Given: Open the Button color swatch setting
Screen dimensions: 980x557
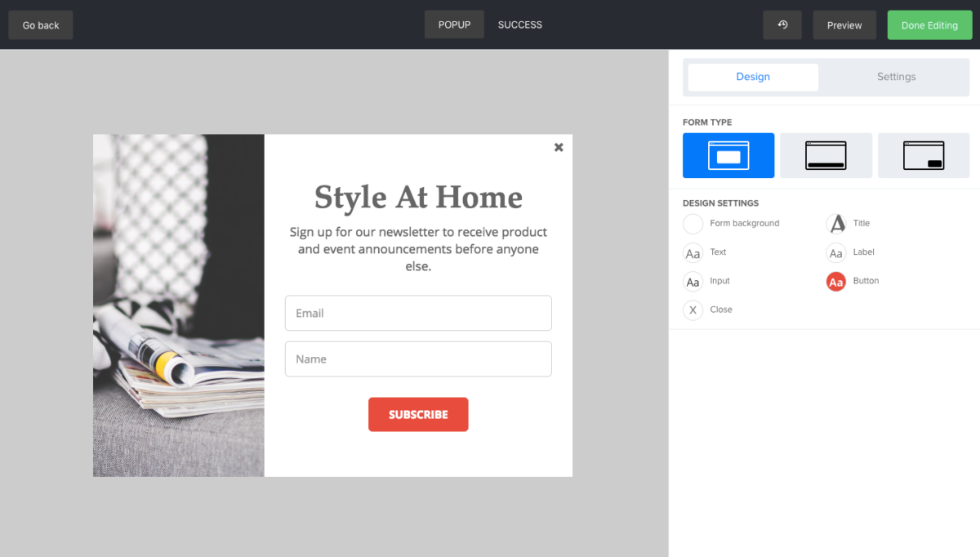Looking at the screenshot, I should click(x=835, y=281).
